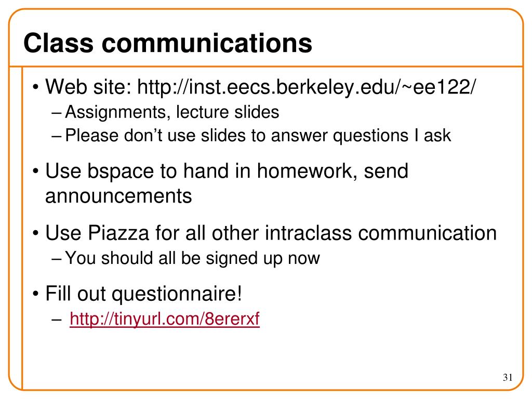The width and height of the screenshot is (532, 399).
Task: Click the orange horizontal line under the title
Action: point(266,66)
